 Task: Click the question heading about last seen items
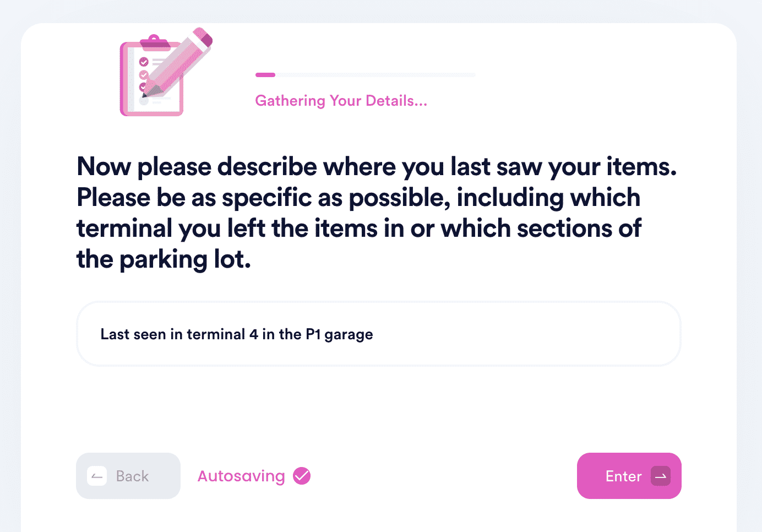tap(377, 213)
